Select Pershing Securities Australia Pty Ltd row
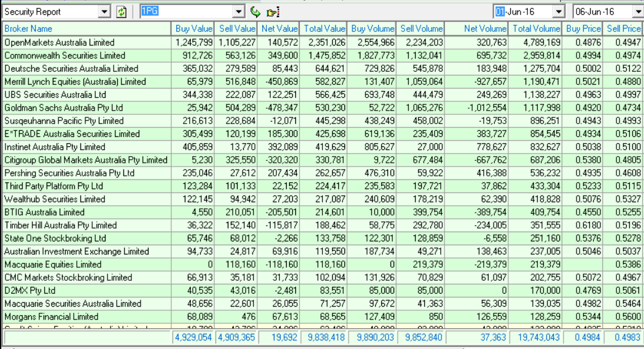This screenshot has width=644, height=349. pos(322,173)
